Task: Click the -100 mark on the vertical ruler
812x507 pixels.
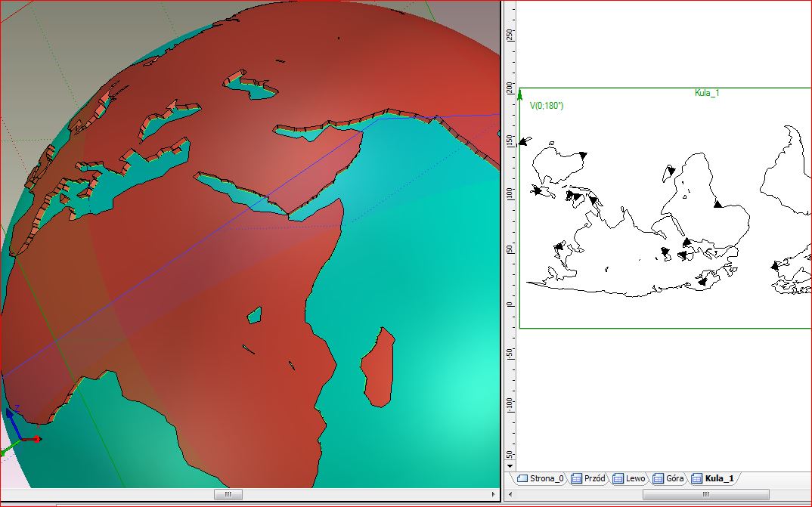Action: [510, 404]
